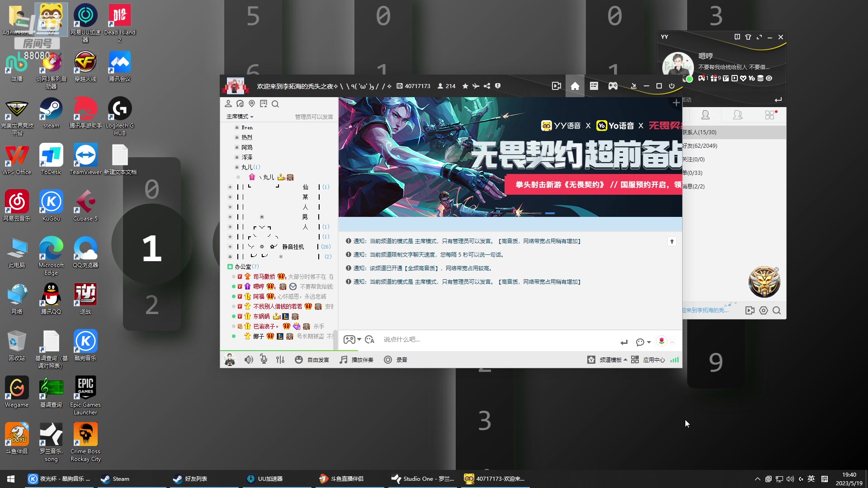Open the share icon in room title bar
Viewport: 868px width, 488px height.
tap(487, 86)
